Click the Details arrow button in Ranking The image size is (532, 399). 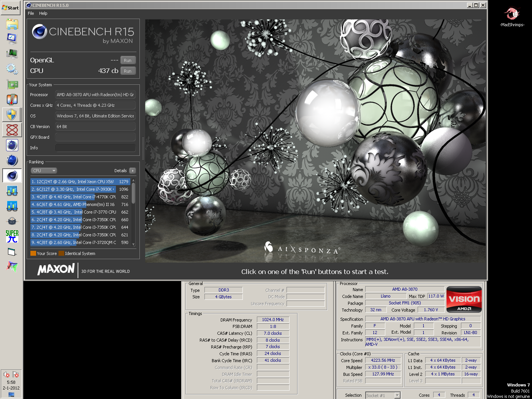click(132, 171)
